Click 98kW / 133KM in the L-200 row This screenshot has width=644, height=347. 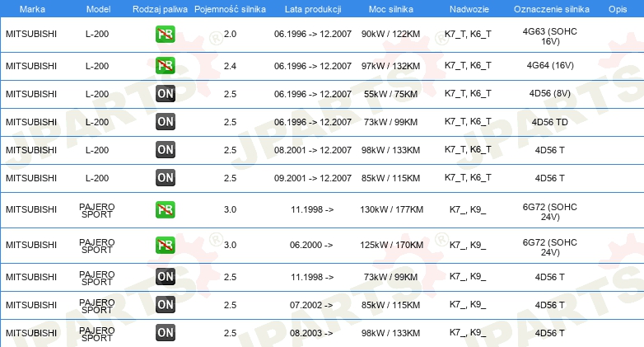click(x=390, y=150)
